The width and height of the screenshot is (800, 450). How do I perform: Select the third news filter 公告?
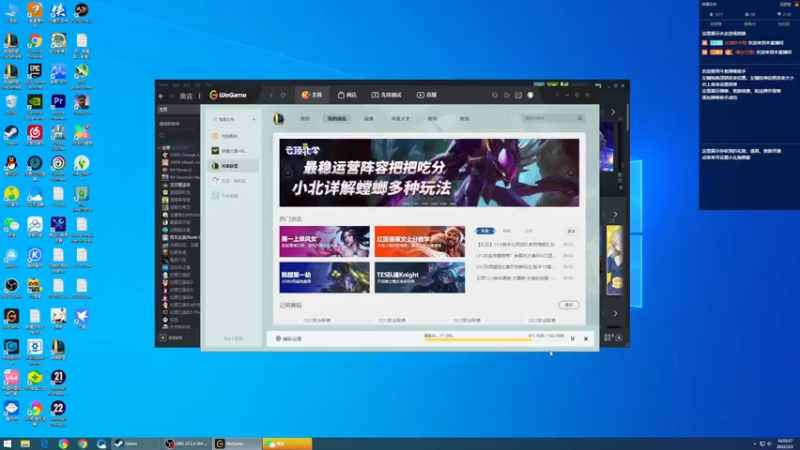529,231
